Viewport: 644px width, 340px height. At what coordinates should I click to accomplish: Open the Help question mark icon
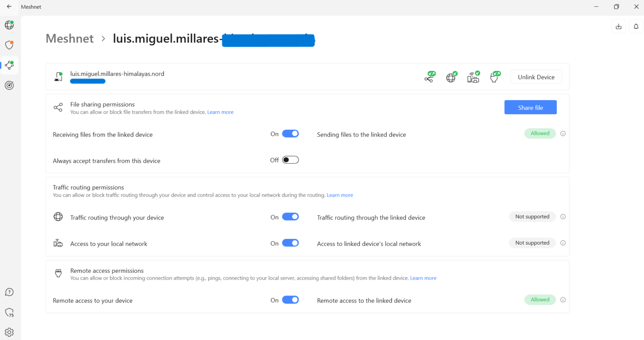click(9, 292)
